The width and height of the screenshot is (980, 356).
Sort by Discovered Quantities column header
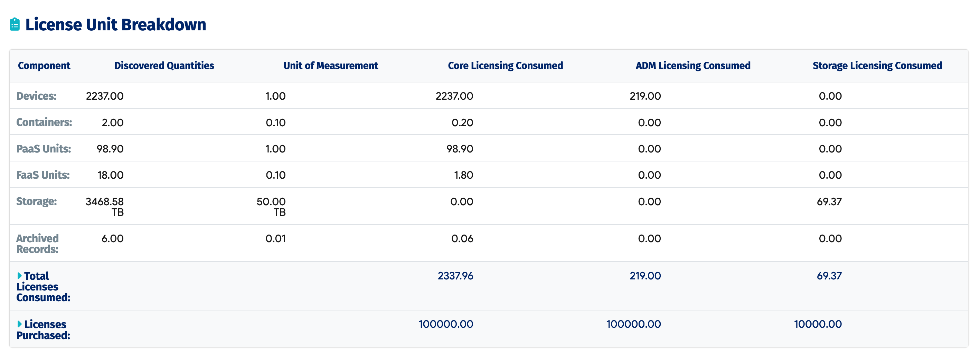click(164, 66)
